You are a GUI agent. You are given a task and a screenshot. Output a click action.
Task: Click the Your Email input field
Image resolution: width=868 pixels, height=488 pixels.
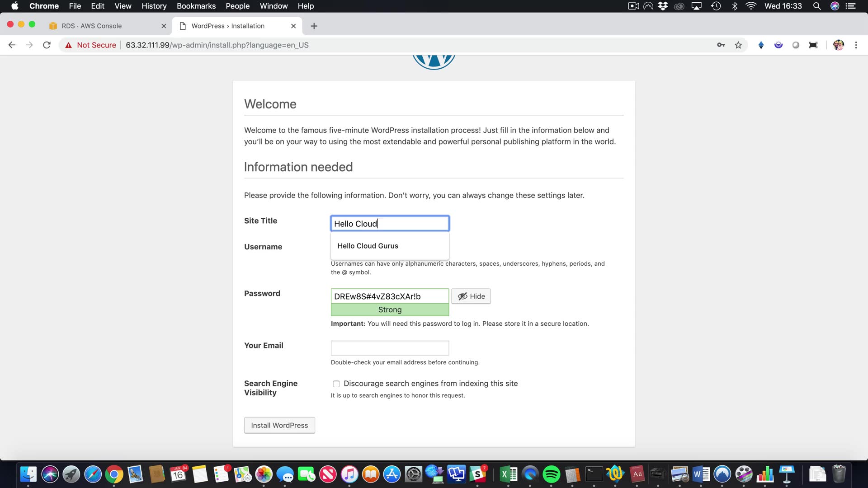(390, 348)
